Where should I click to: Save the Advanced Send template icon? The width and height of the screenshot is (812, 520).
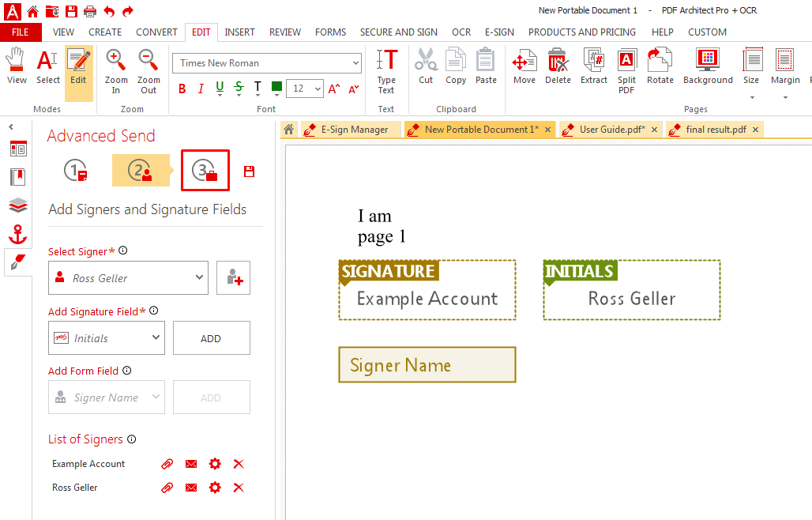pos(249,171)
